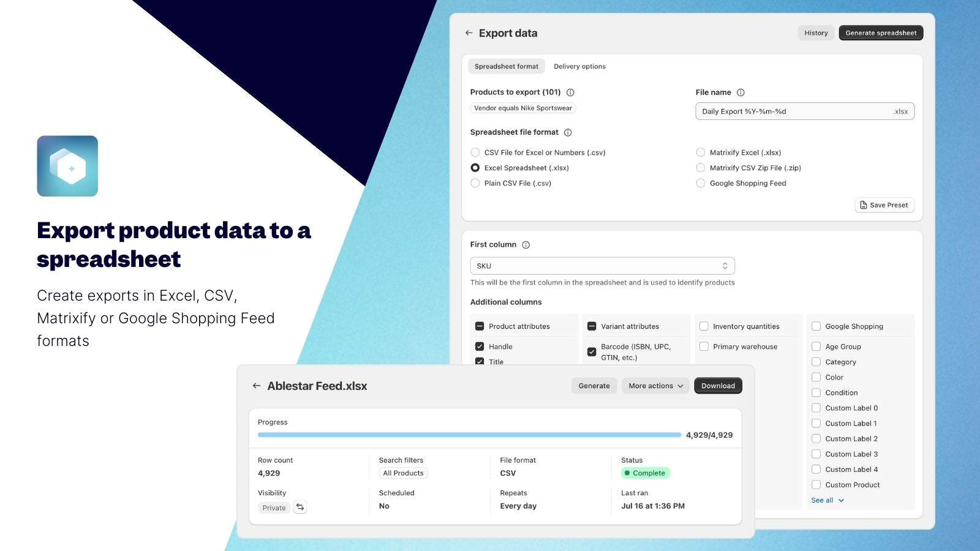Check the Age Group checkbox
This screenshot has width=980, height=551.
(816, 347)
